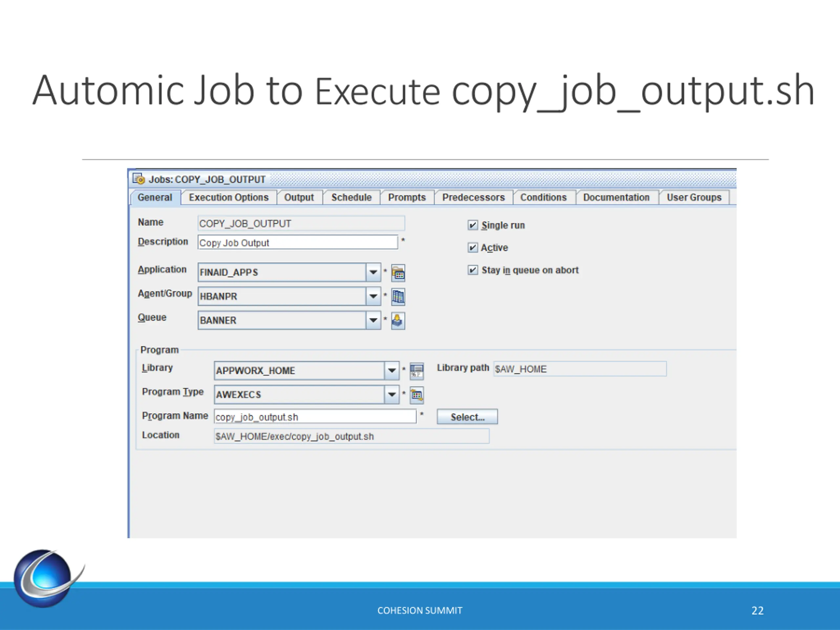Click the Select... button for Program Name
The height and width of the screenshot is (630, 840).
coord(467,417)
